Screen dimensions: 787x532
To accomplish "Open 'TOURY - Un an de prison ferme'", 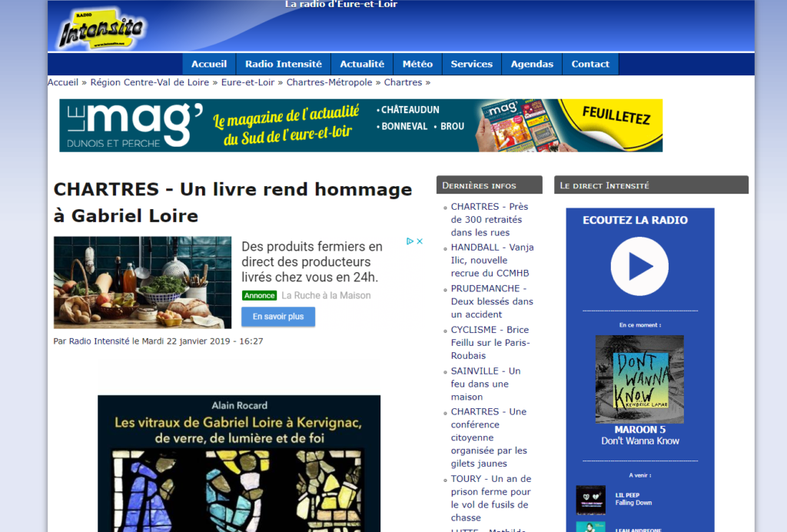I will [491, 498].
